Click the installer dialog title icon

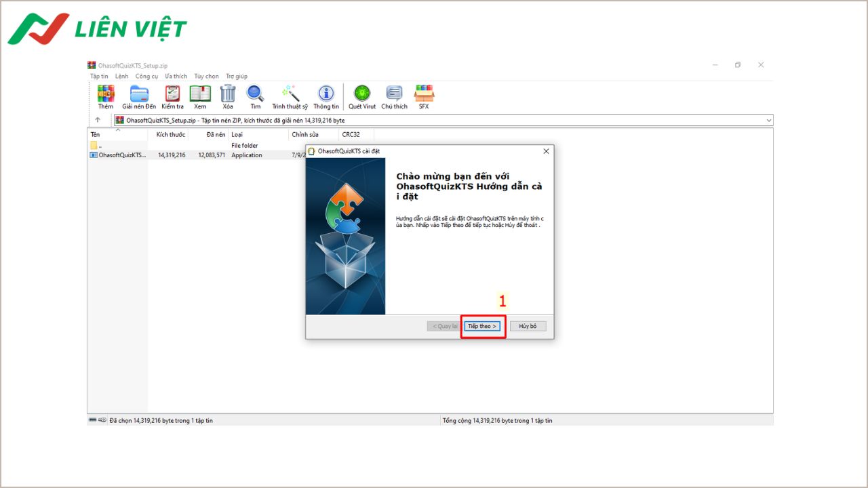(312, 151)
